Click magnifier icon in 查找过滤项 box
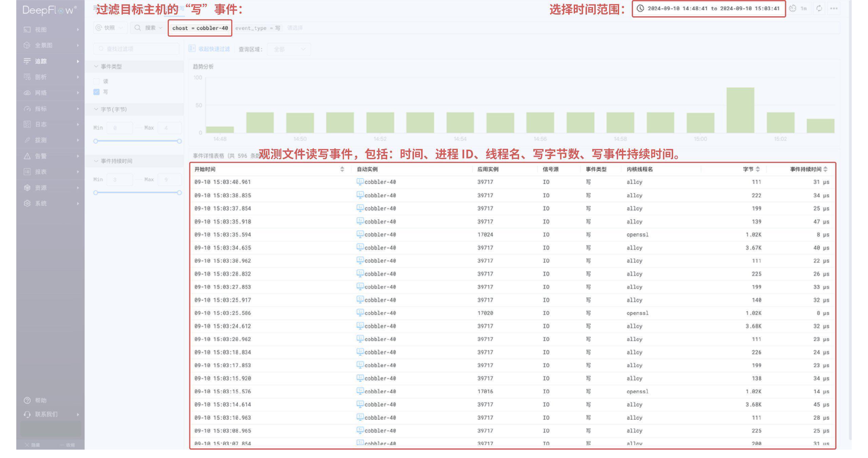This screenshot has width=868, height=458. tap(101, 49)
